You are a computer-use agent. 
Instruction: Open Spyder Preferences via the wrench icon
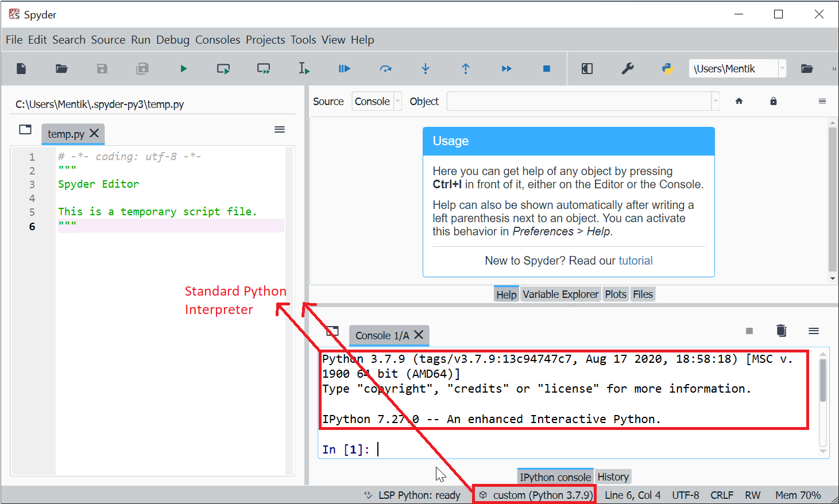point(628,68)
